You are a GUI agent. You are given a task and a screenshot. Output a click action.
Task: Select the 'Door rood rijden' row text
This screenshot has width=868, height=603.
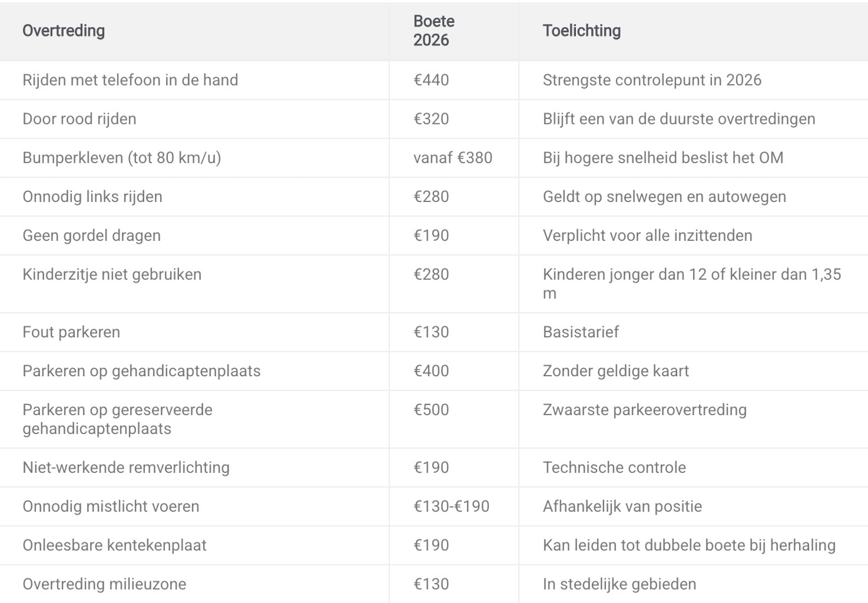coord(79,119)
